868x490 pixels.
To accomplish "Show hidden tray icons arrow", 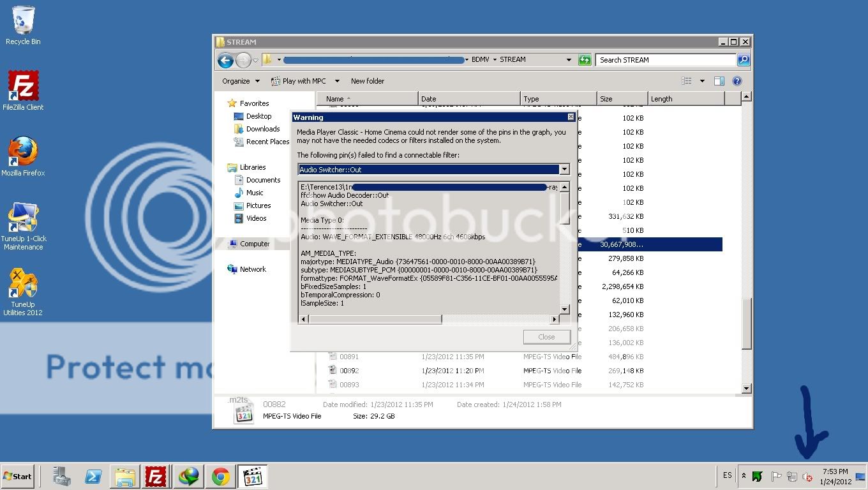I will (x=744, y=476).
